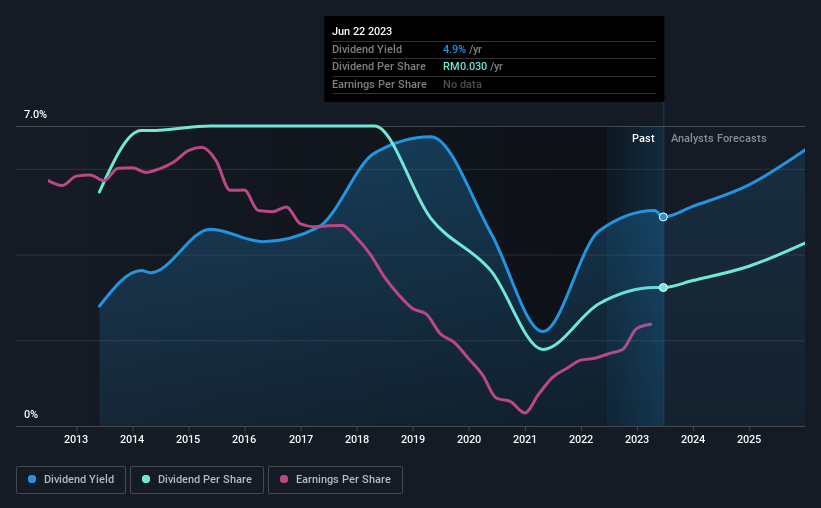Screen dimensions: 821x508
Task: Click the 7.0% y-axis label
Action: click(x=35, y=114)
